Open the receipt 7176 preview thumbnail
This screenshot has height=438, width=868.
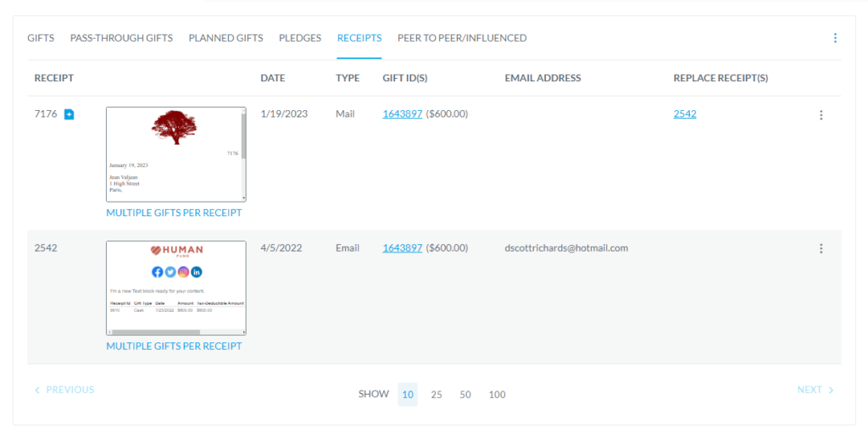176,154
